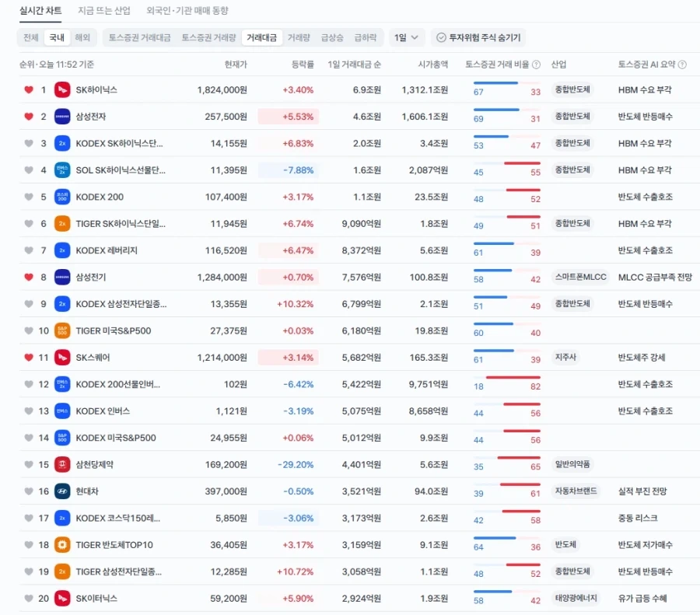
Task: Click the 중동 리스크 AI summary
Action: [638, 518]
